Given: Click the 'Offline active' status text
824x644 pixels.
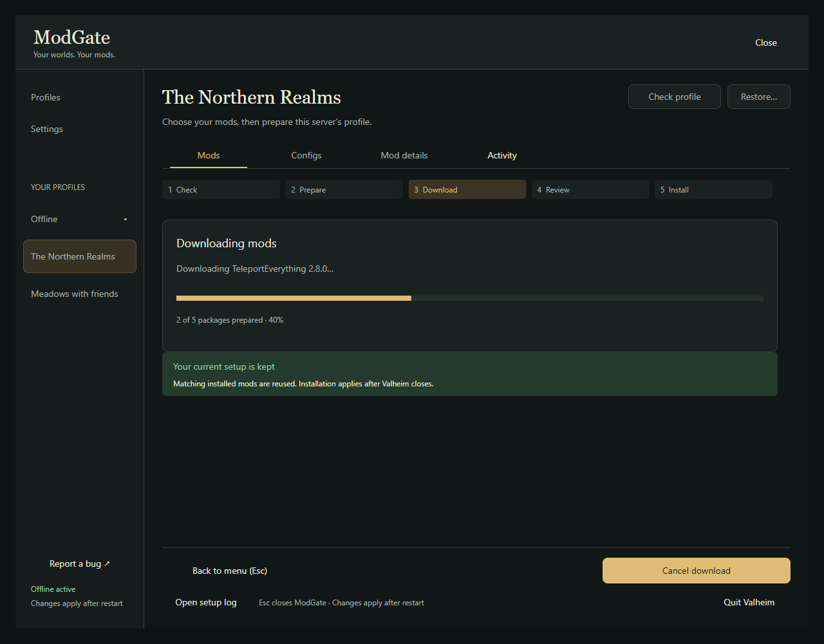Looking at the screenshot, I should 53,589.
